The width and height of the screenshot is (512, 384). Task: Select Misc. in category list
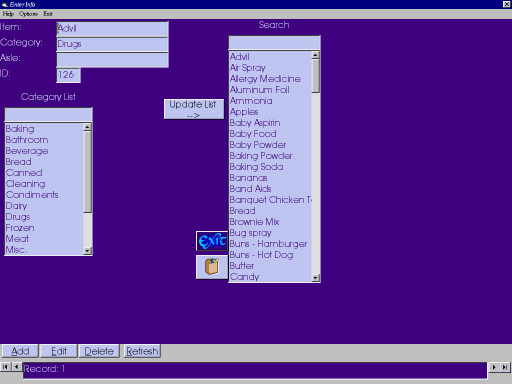(x=44, y=250)
